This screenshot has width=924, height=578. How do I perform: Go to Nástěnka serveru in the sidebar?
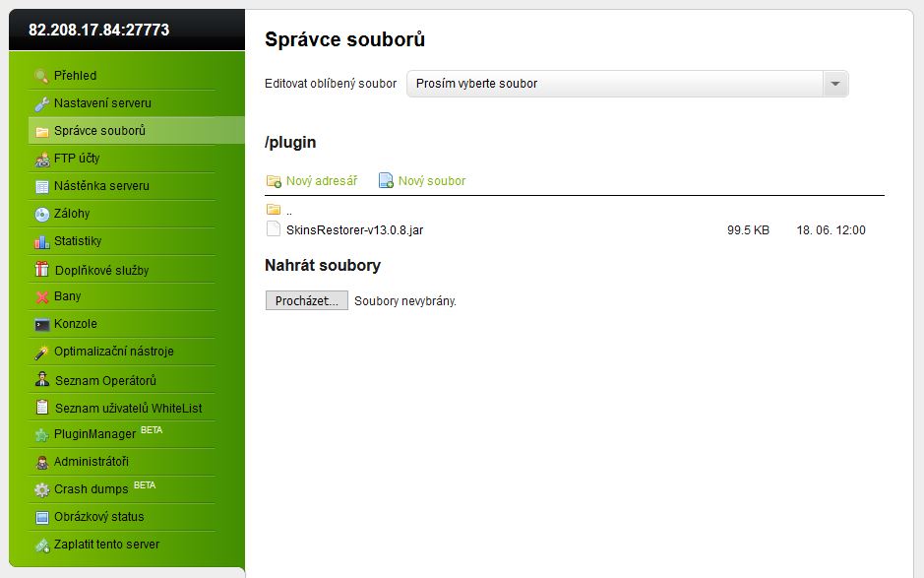101,186
